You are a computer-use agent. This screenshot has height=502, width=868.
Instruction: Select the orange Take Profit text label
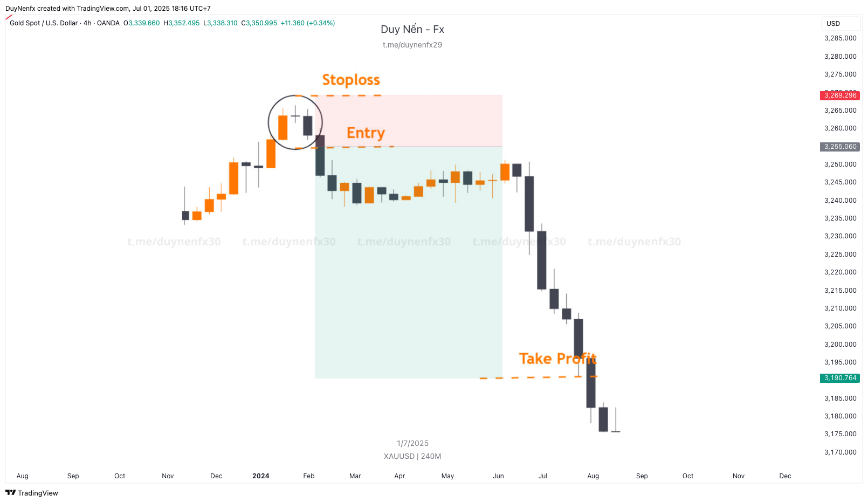[x=557, y=359]
